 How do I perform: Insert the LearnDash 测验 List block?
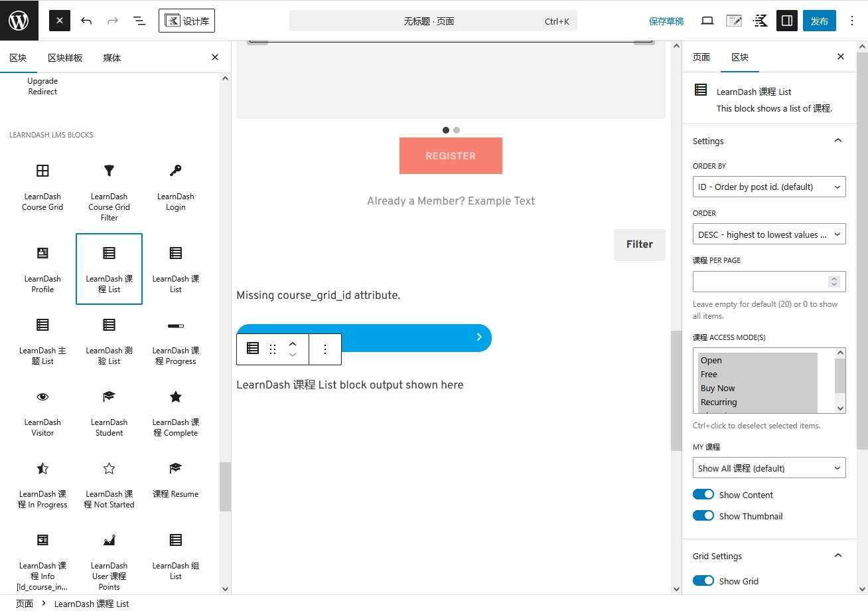[x=109, y=341]
